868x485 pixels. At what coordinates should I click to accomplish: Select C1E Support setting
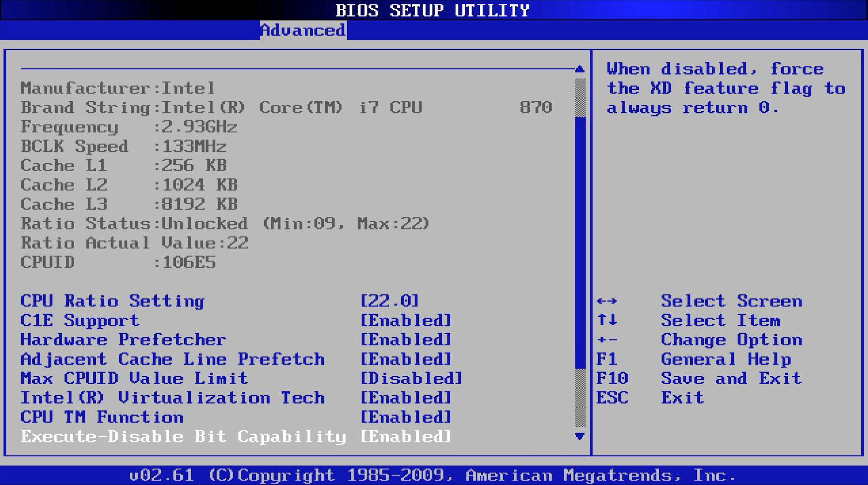click(x=80, y=321)
